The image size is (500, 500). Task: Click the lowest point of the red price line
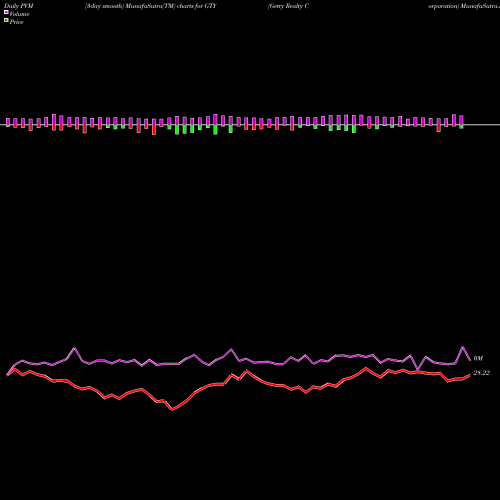pos(172,410)
